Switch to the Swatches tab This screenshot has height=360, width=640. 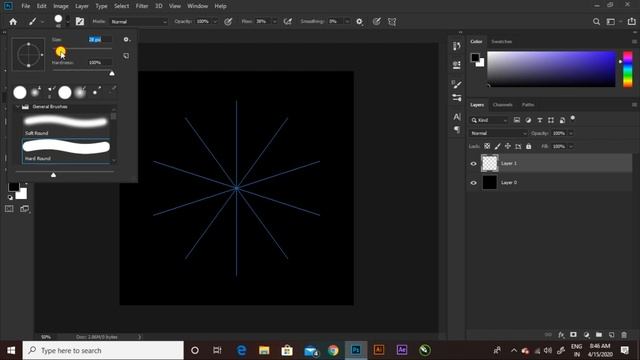(502, 42)
